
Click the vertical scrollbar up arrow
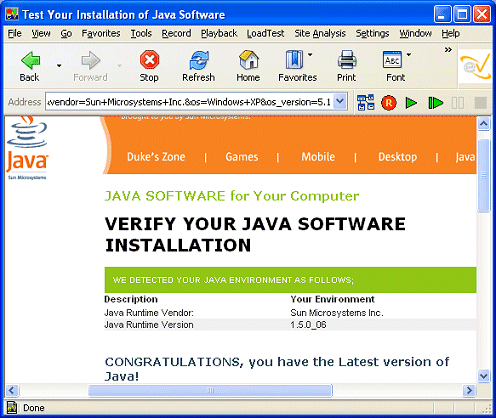[x=483, y=124]
